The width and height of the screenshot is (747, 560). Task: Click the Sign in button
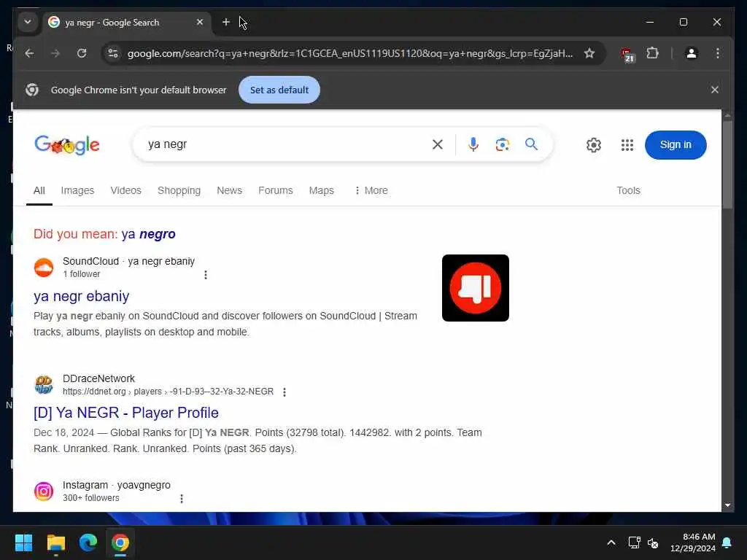tap(676, 145)
